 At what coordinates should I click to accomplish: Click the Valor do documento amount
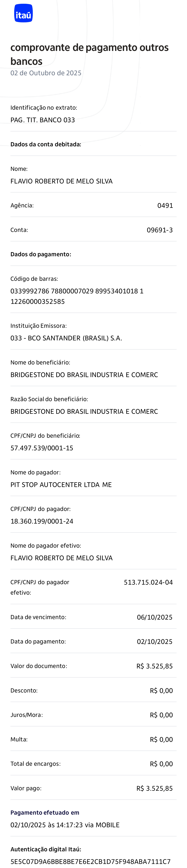pyautogui.click(x=154, y=666)
